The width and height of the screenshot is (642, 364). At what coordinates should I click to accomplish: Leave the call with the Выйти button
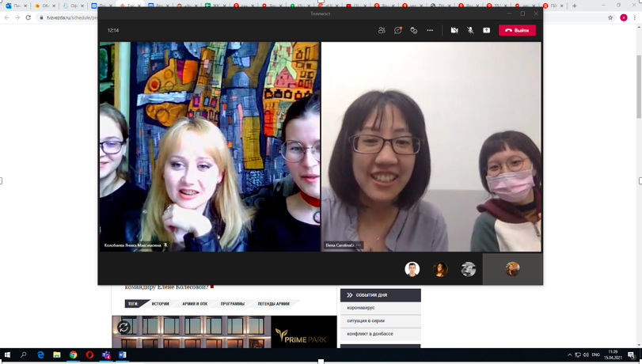[x=517, y=30]
